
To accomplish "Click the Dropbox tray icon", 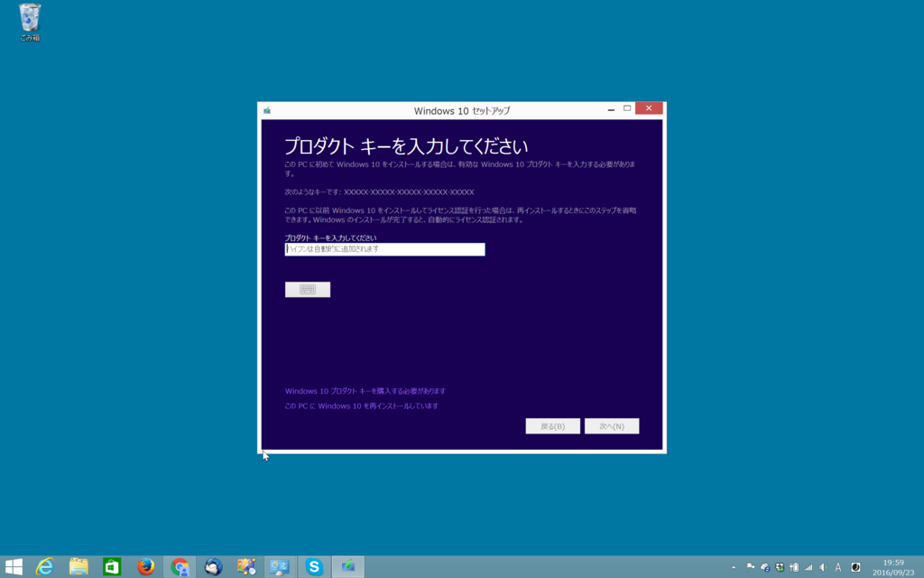I will coord(780,567).
